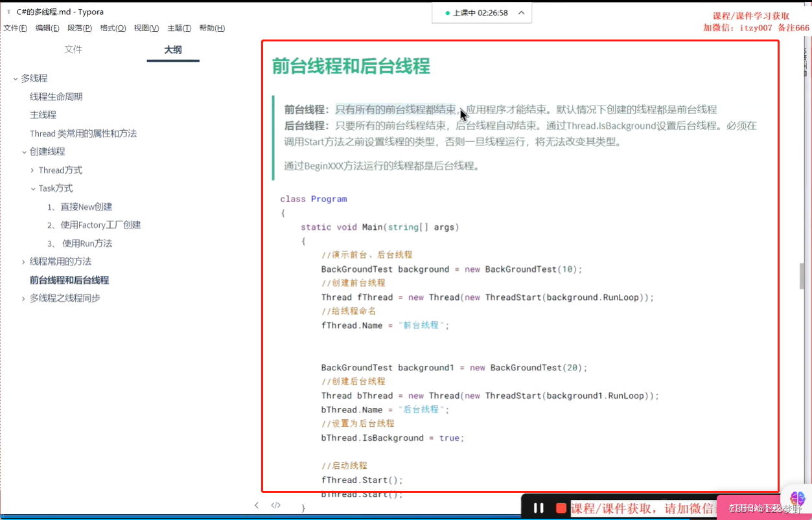The width and height of the screenshot is (812, 520).
Task: Expand the Thread方式 outline node
Action: [32, 170]
